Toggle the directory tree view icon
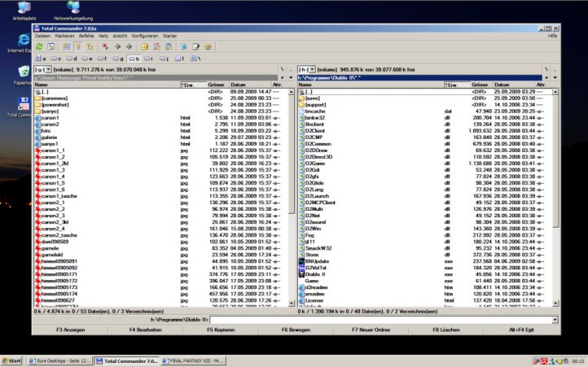The height and width of the screenshot is (367, 588). click(90, 46)
